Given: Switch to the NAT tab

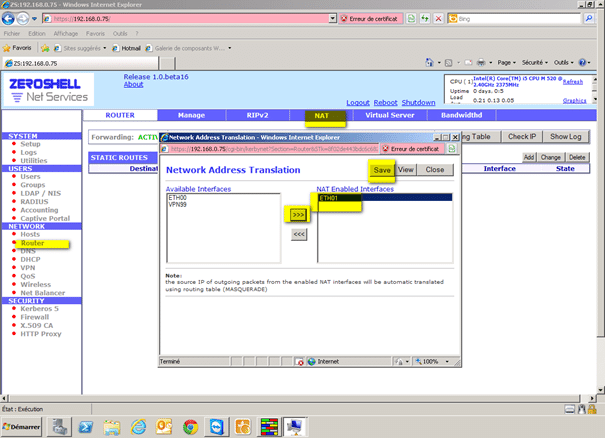Looking at the screenshot, I should point(321,115).
